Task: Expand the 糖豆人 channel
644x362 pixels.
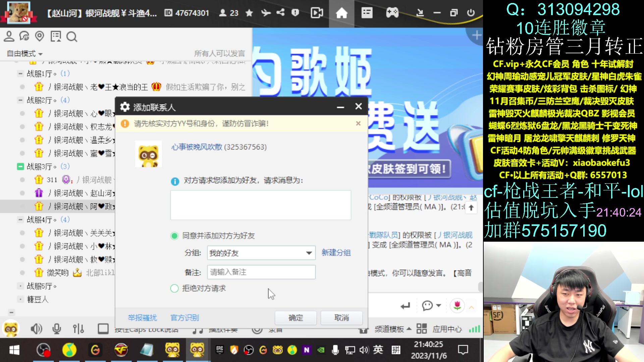Action: point(21,299)
